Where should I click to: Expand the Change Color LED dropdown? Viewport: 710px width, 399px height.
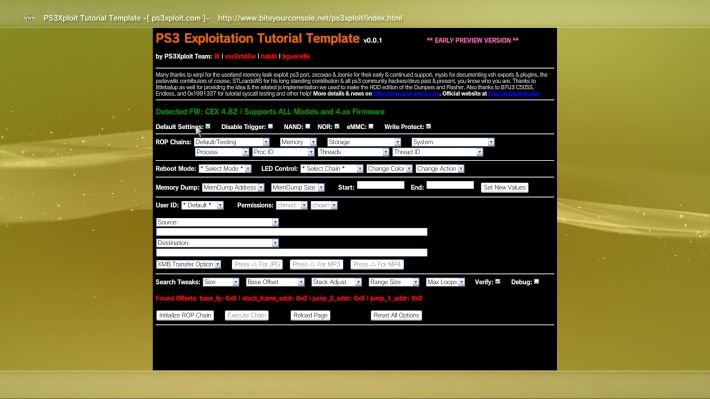tap(389, 168)
